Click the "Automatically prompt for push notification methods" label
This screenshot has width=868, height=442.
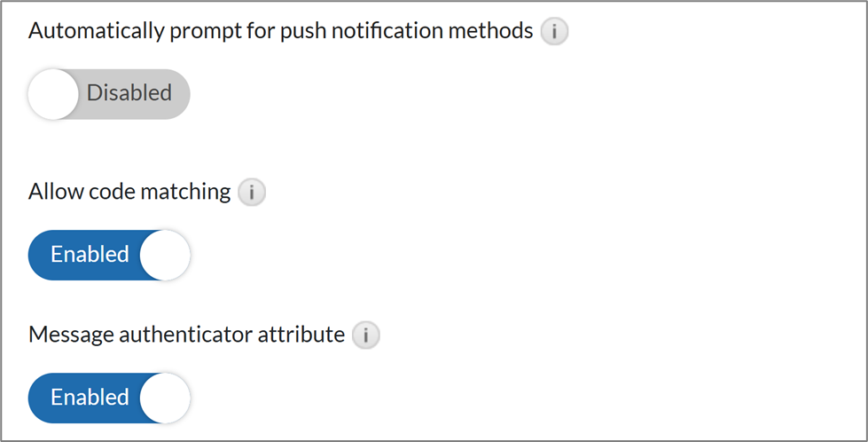pos(280,32)
